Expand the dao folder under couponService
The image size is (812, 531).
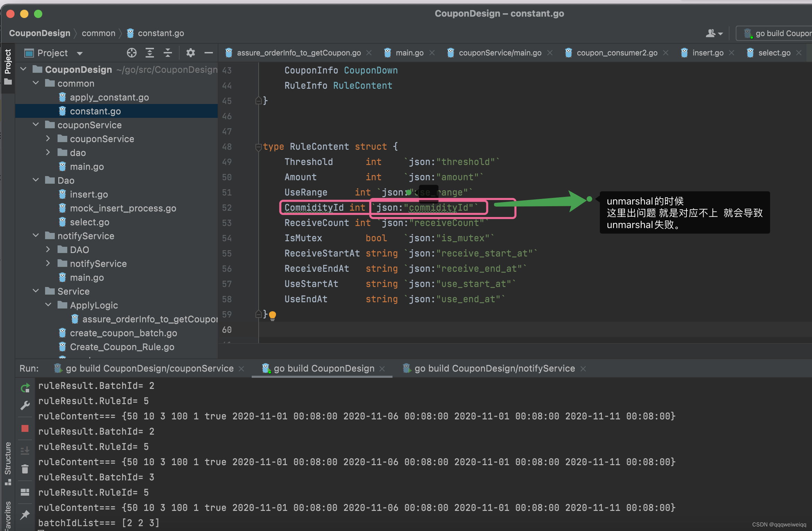pos(48,153)
